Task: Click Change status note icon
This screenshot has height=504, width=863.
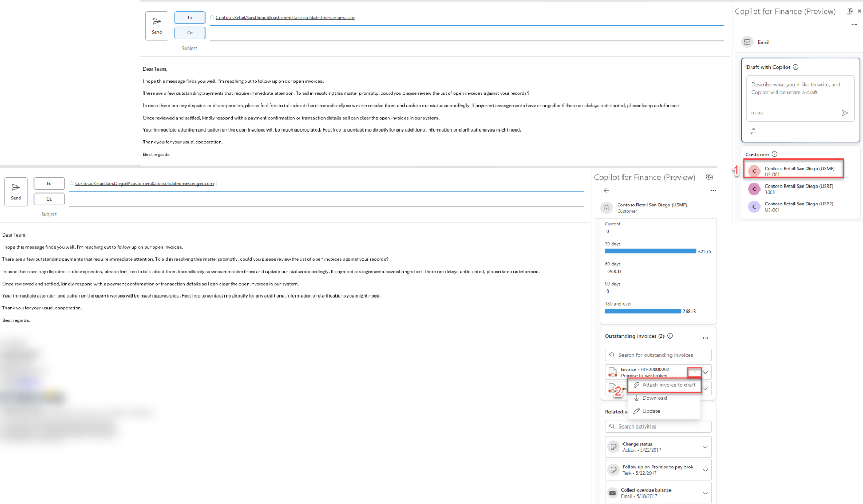Action: [613, 447]
